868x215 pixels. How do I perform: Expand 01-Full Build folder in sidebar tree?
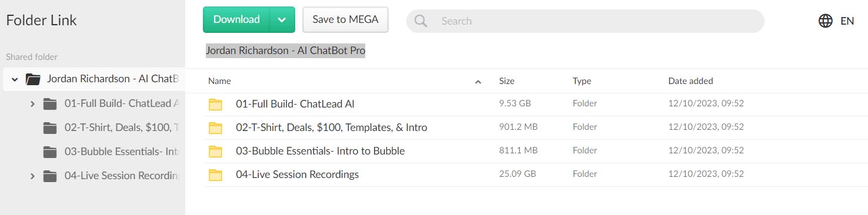pyautogui.click(x=32, y=104)
